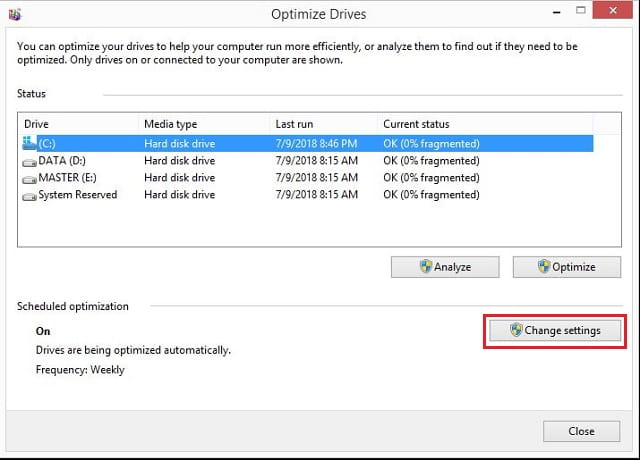640x460 pixels.
Task: Select the DATA (D:) row's last run date
Action: [x=317, y=161]
